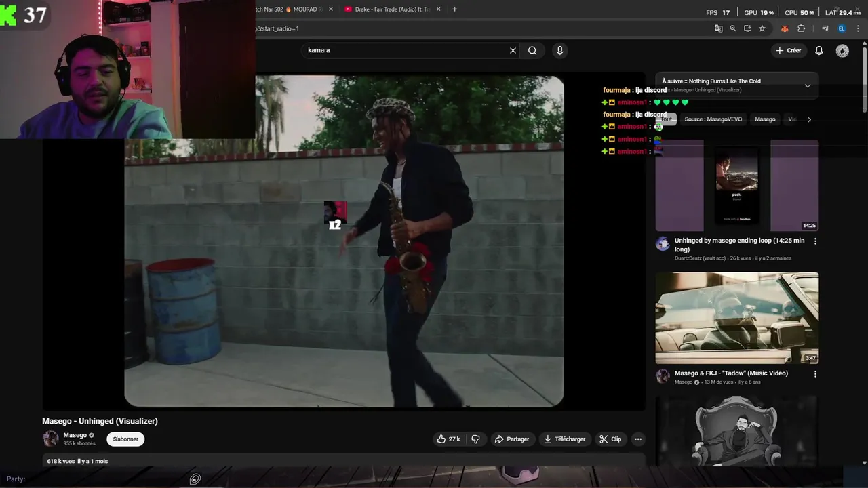Switch to the MOURAD tab
868x488 pixels.
(292, 9)
